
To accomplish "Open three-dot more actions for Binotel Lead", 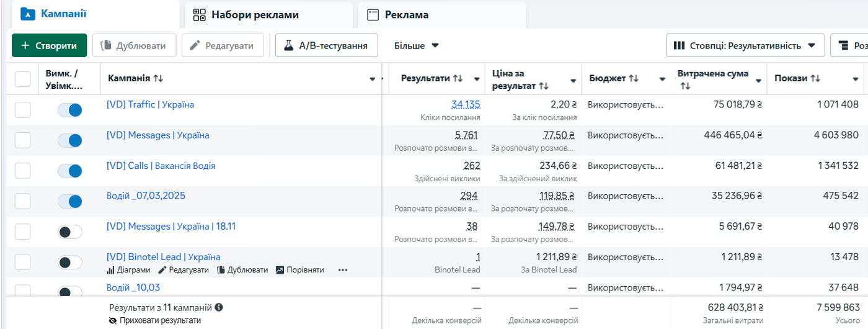I will [343, 270].
